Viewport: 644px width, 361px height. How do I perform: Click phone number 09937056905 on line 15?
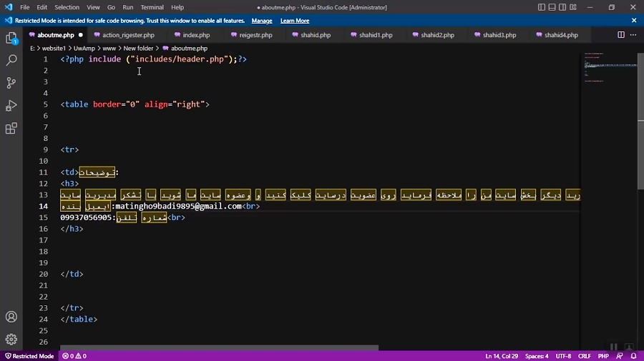point(85,217)
